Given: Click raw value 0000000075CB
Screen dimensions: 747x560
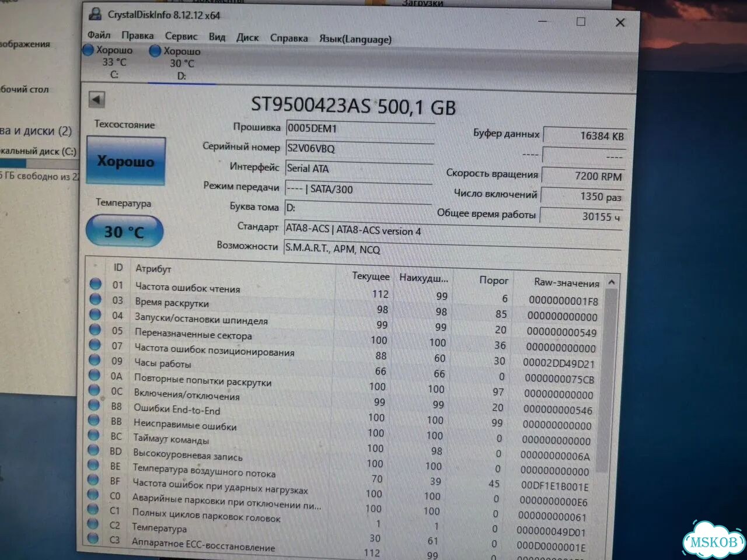Looking at the screenshot, I should click(x=560, y=379).
